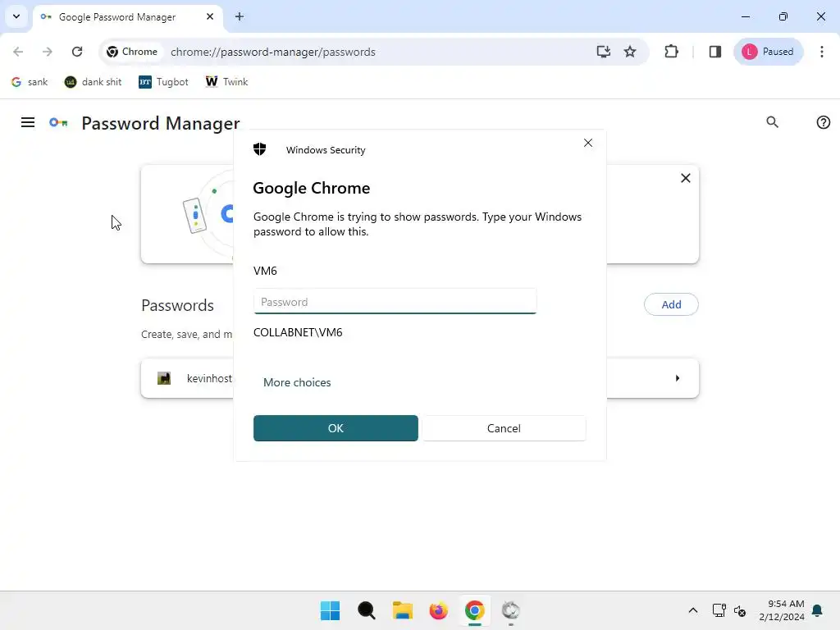
Task: Open the Tugbot bookmark
Action: point(163,82)
